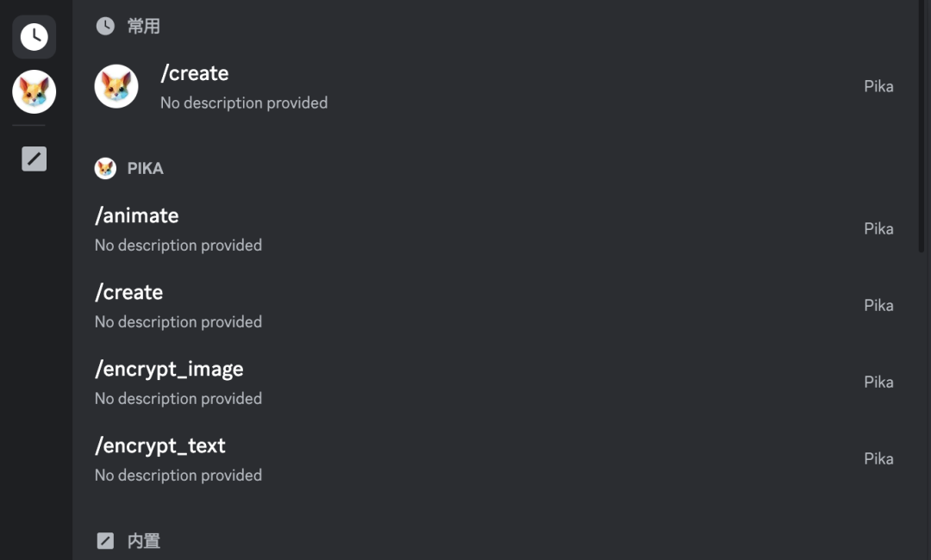Pick the /encrypt_text command
Viewport: 931px width, 560px height.
tap(160, 445)
